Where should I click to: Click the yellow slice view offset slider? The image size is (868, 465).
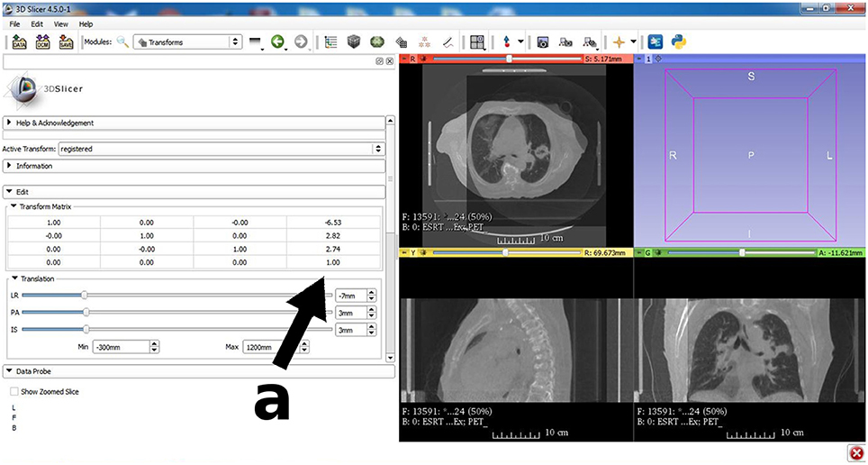(x=508, y=252)
